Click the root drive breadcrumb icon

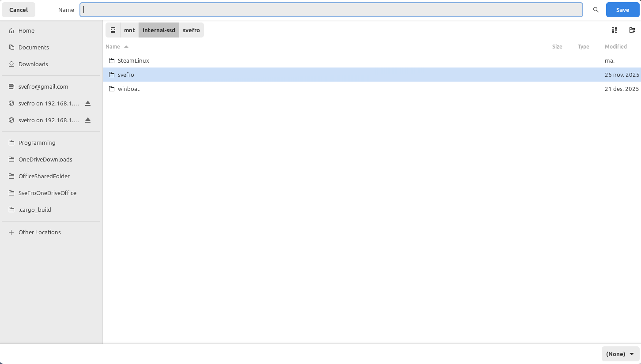113,30
